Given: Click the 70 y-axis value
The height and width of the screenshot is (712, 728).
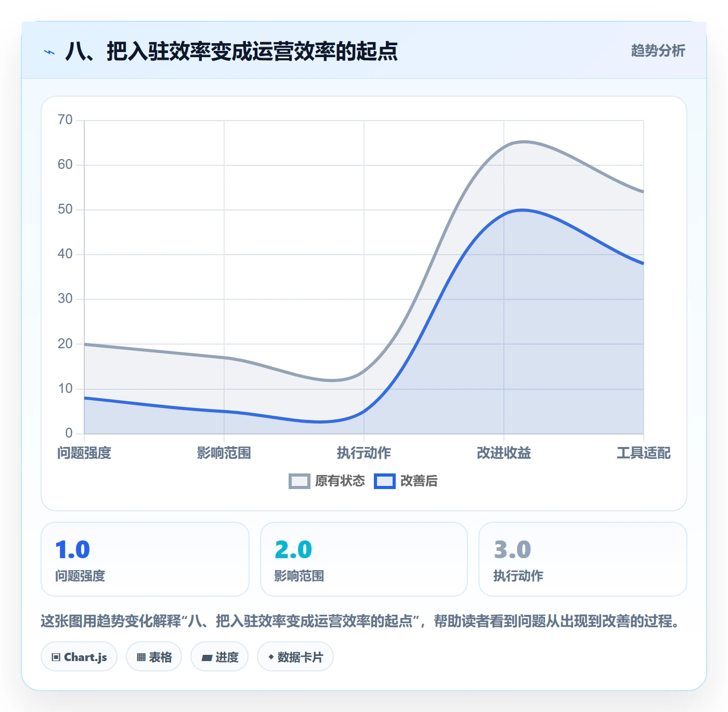Looking at the screenshot, I should point(66,120).
